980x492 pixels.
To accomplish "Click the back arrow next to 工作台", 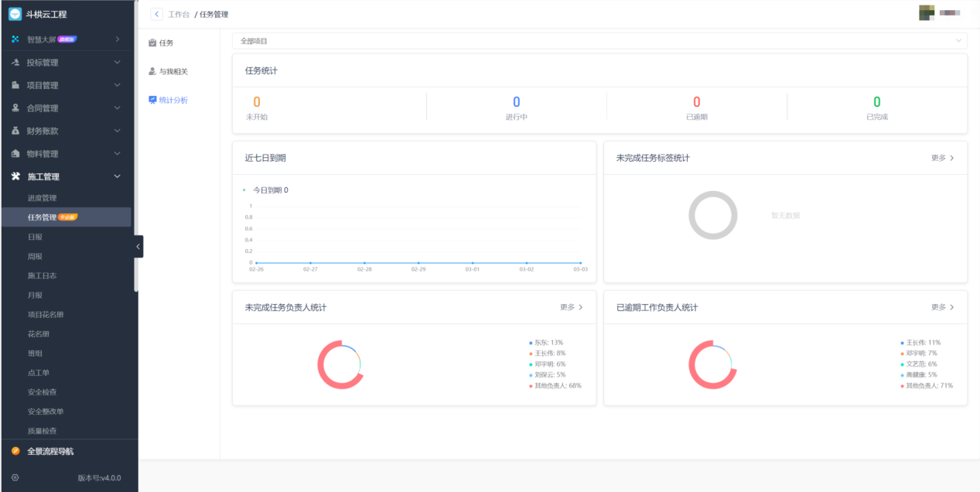I will click(x=157, y=14).
